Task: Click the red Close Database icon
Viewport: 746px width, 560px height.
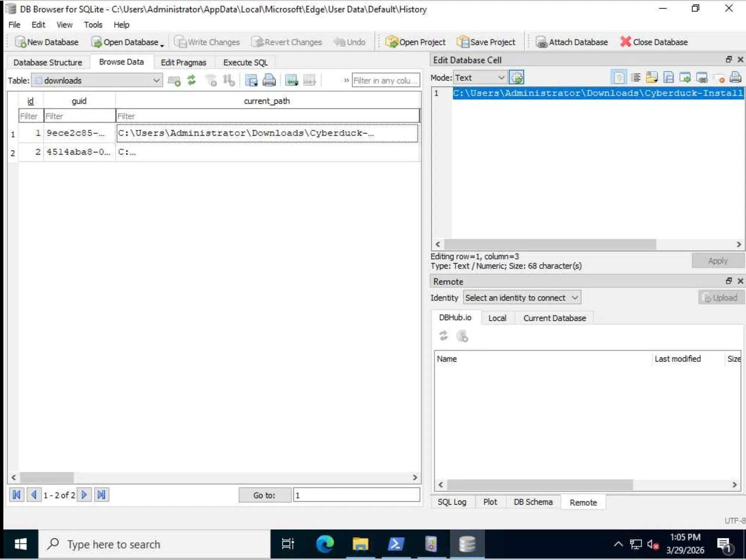Action: (x=625, y=42)
